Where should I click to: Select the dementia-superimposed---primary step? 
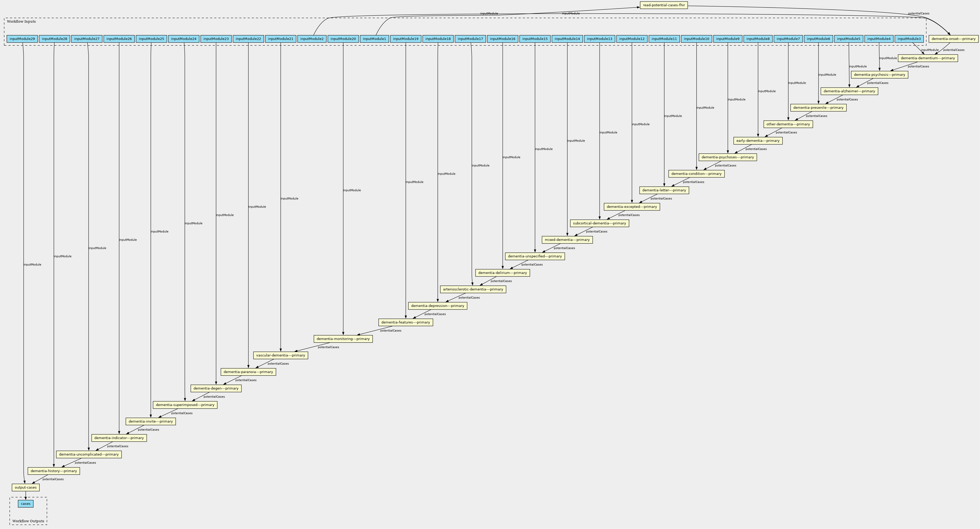tap(184, 405)
